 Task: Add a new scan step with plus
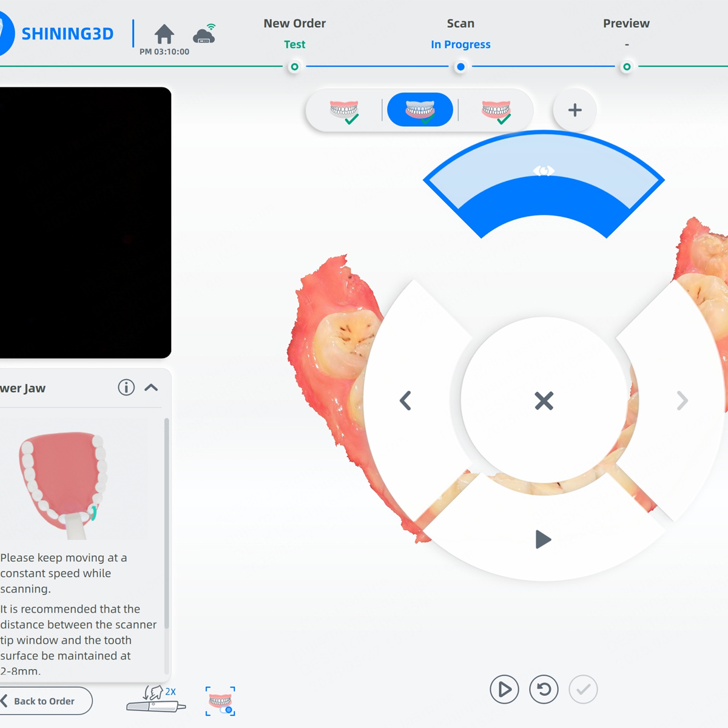pyautogui.click(x=575, y=110)
